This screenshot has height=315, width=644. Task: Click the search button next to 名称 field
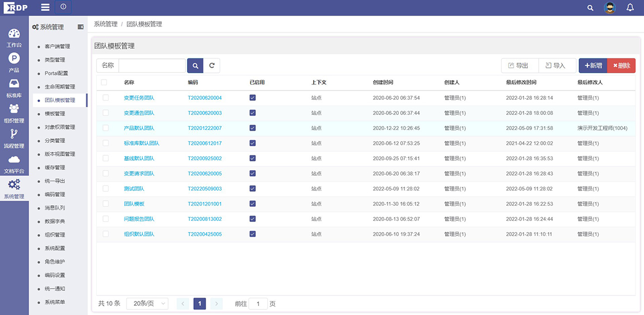coord(195,66)
